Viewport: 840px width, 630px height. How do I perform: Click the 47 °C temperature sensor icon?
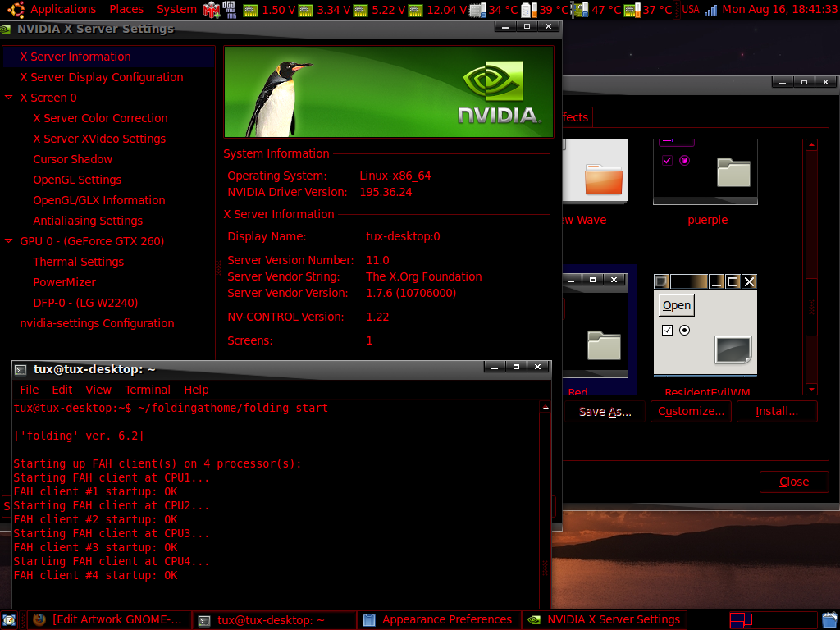pyautogui.click(x=579, y=10)
